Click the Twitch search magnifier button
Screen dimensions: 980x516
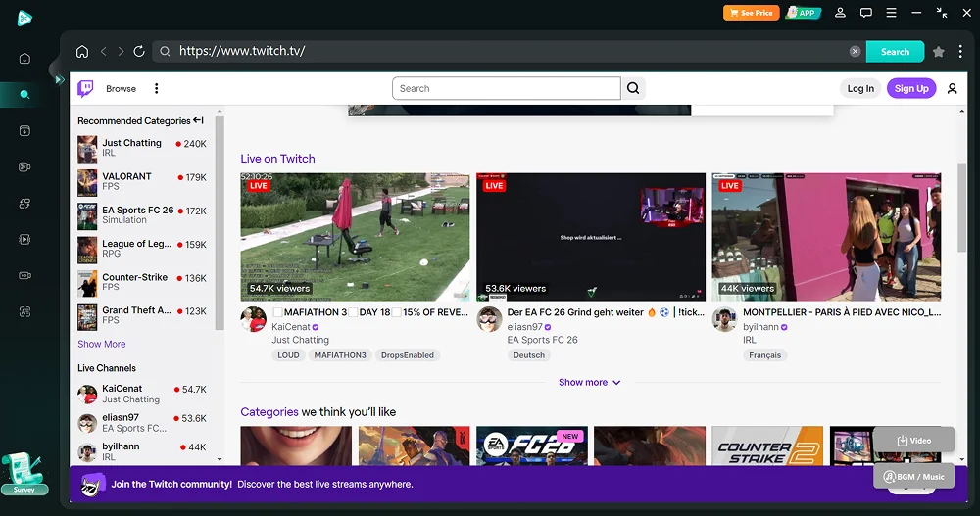click(x=634, y=88)
